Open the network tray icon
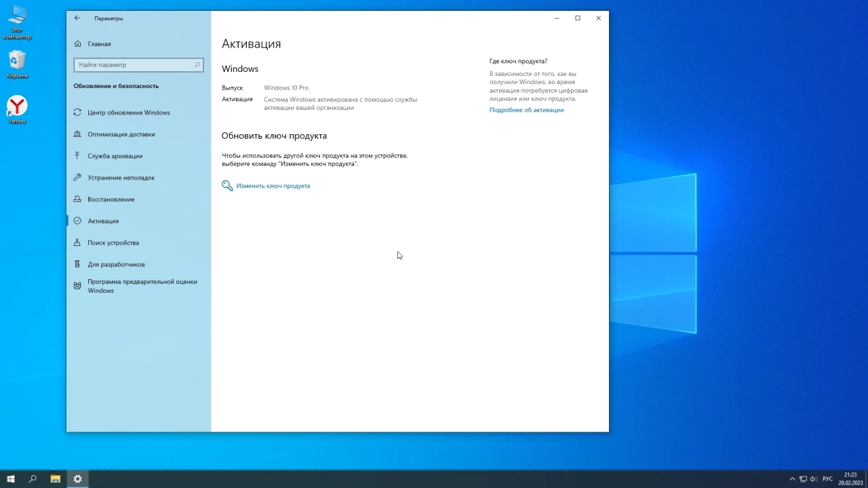This screenshot has height=488, width=868. (x=803, y=479)
